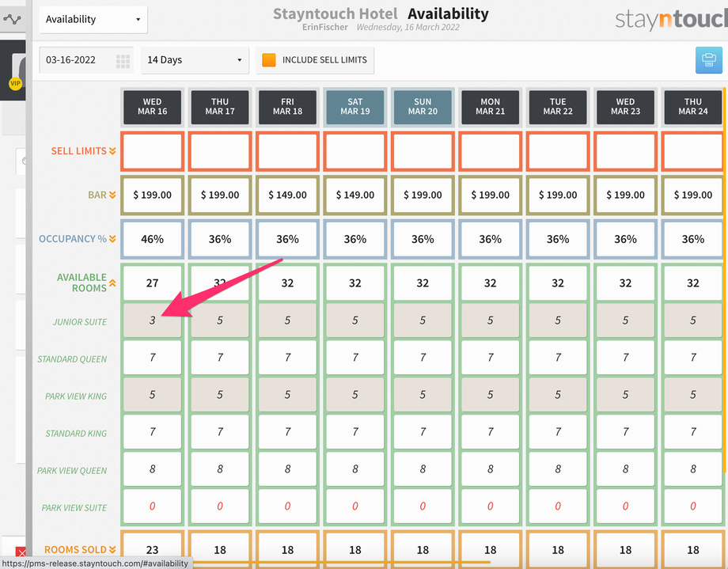This screenshot has width=728, height=569.
Task: Click the 27 available rooms cell
Action: [152, 283]
